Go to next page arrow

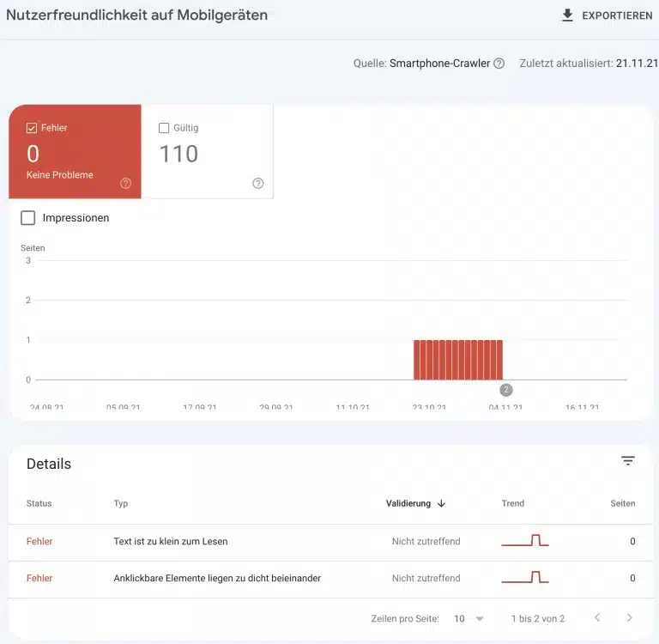click(629, 617)
